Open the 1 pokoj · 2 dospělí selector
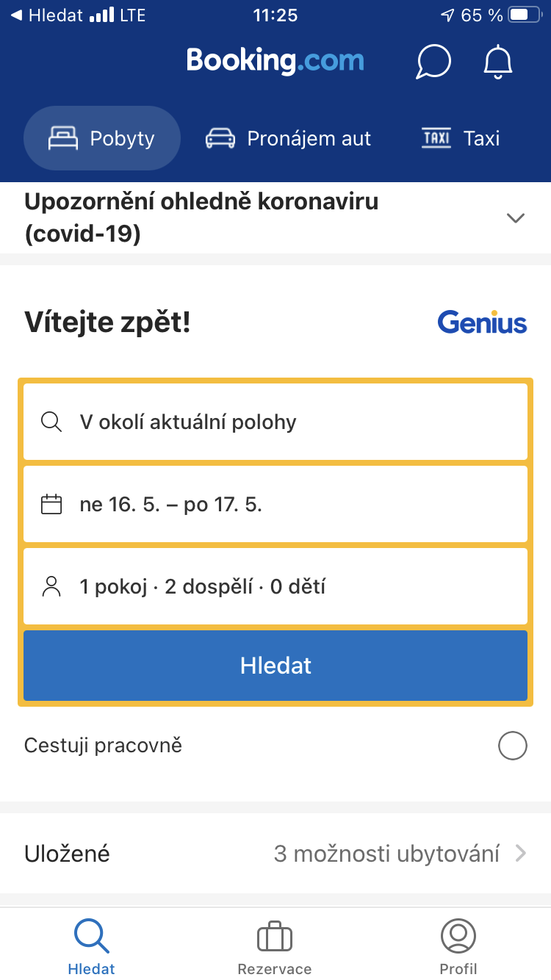 pyautogui.click(x=275, y=587)
